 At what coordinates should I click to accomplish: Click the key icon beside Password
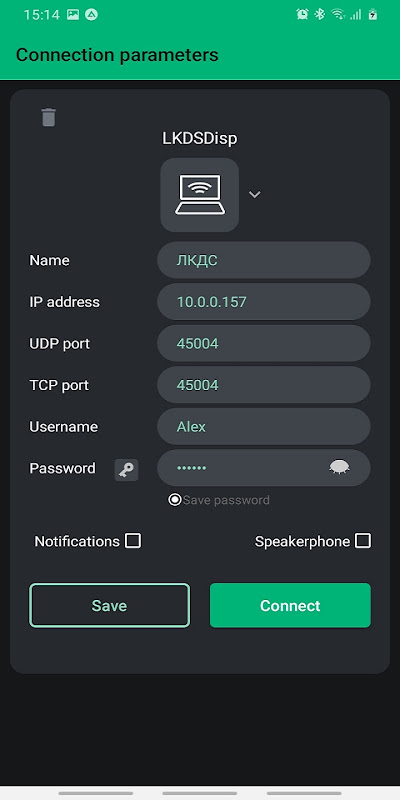coord(126,470)
